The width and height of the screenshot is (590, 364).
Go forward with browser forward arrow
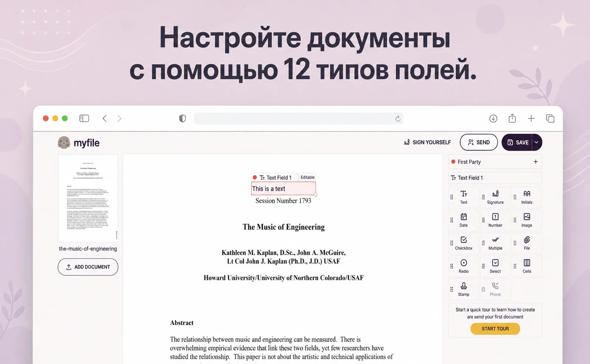119,118
